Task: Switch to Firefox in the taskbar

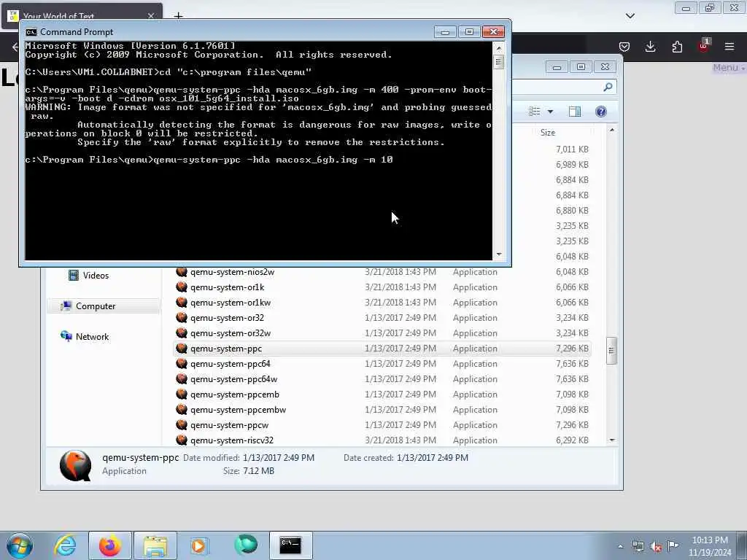Action: coord(109,545)
